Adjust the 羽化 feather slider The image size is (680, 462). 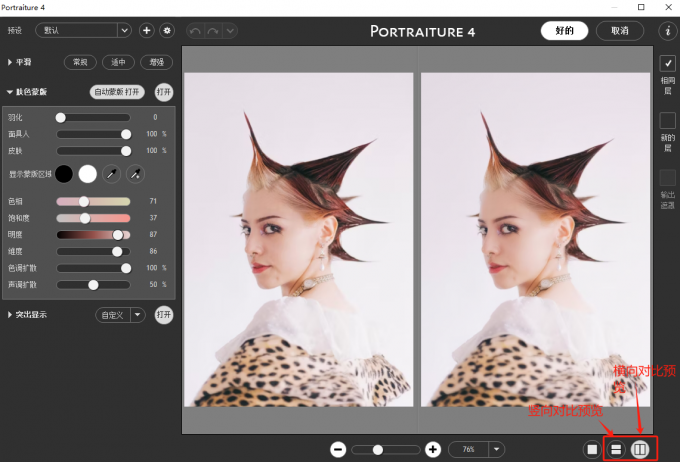[x=93, y=118]
